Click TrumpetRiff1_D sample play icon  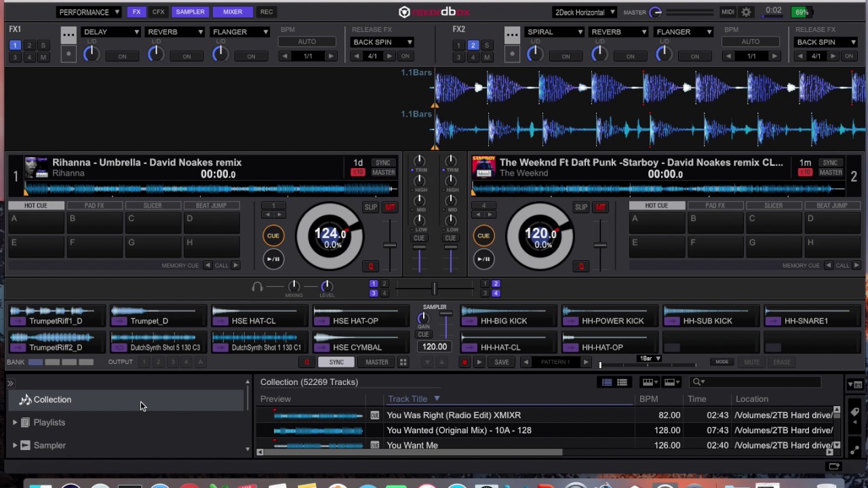(18, 321)
